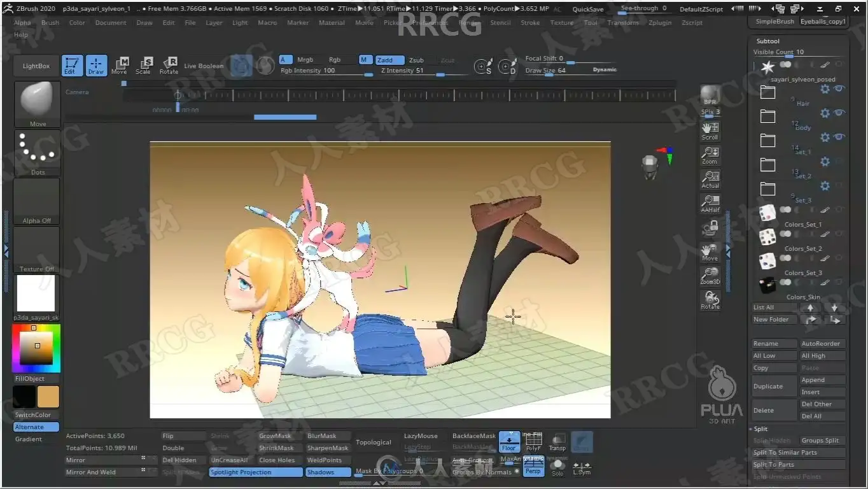The width and height of the screenshot is (868, 489).
Task: Open the Move brush thumbnail
Action: pos(38,104)
